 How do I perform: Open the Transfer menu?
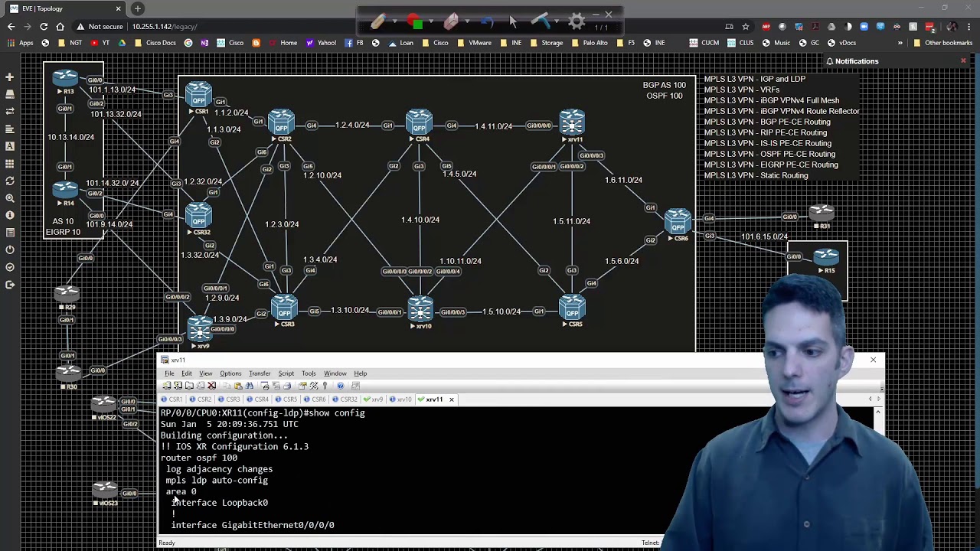tap(260, 373)
